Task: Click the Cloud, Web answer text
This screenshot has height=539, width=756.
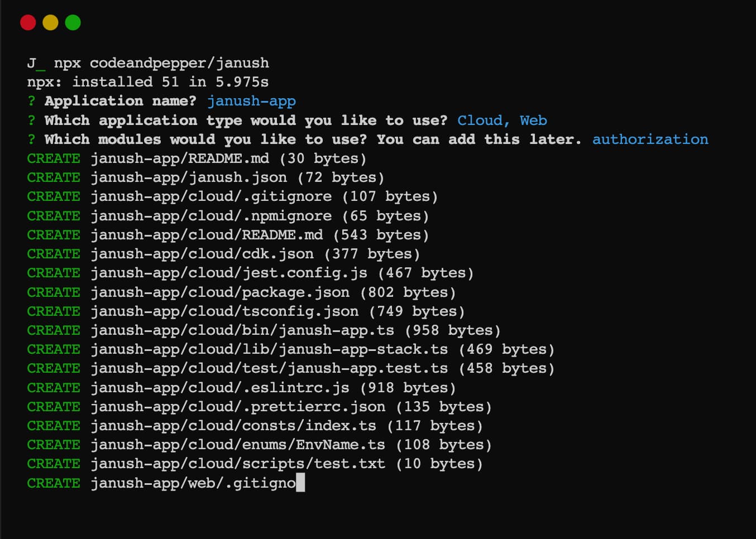Action: 501,121
